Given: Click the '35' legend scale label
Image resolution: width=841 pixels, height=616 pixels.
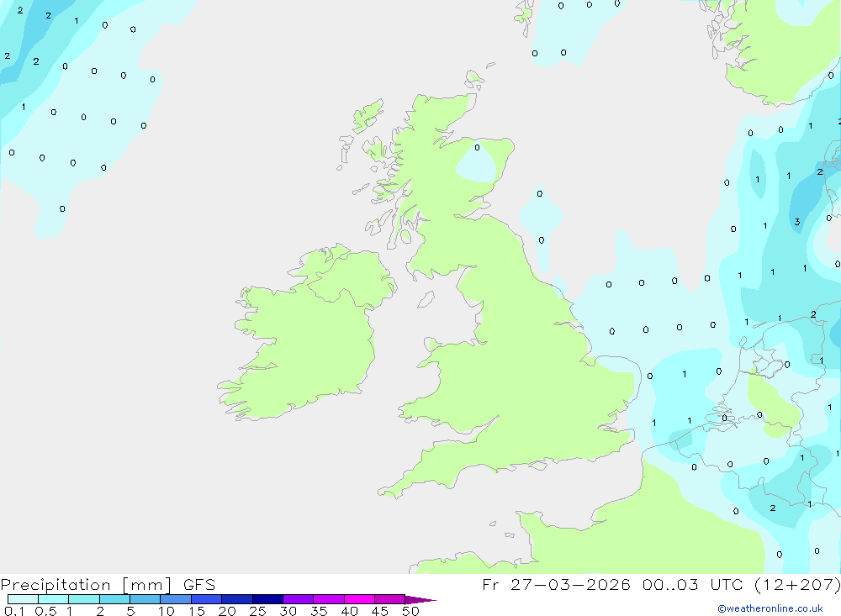Looking at the screenshot, I should click(319, 611).
